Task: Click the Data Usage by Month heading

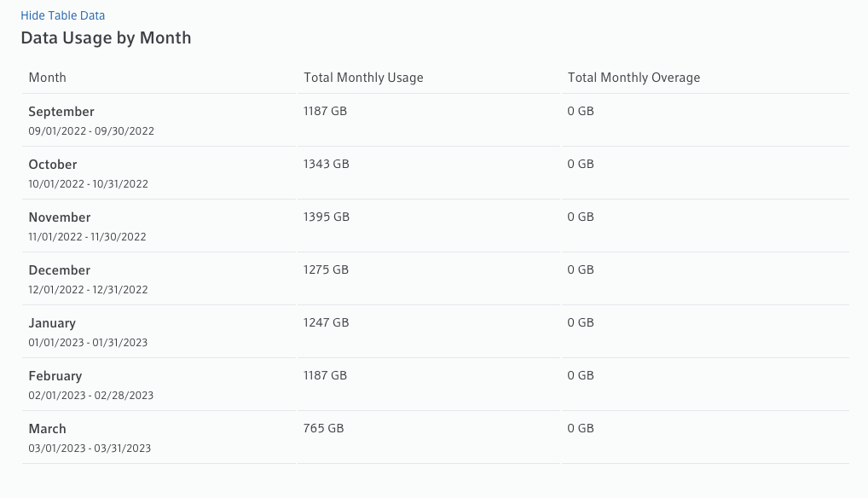Action: [106, 38]
